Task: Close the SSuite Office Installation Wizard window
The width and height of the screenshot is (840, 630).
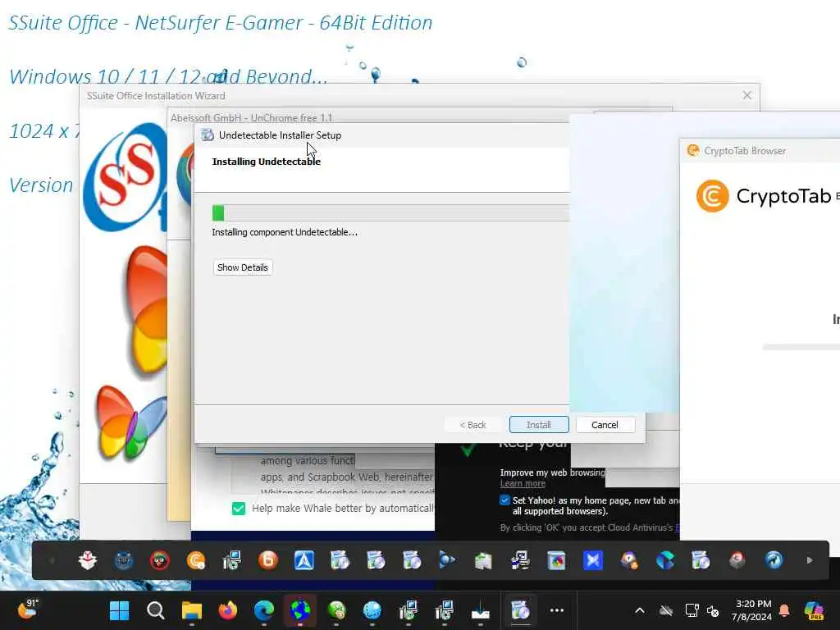Action: click(x=746, y=95)
